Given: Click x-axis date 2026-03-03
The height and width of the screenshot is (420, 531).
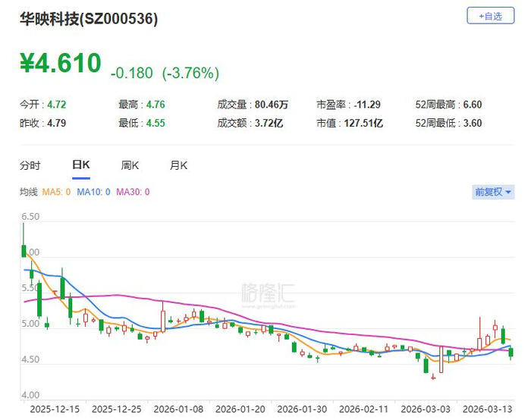Looking at the screenshot, I should [426, 409].
